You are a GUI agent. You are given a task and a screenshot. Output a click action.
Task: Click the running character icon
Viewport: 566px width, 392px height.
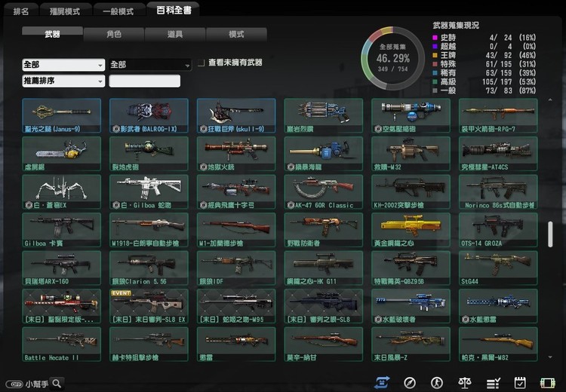[438, 382]
